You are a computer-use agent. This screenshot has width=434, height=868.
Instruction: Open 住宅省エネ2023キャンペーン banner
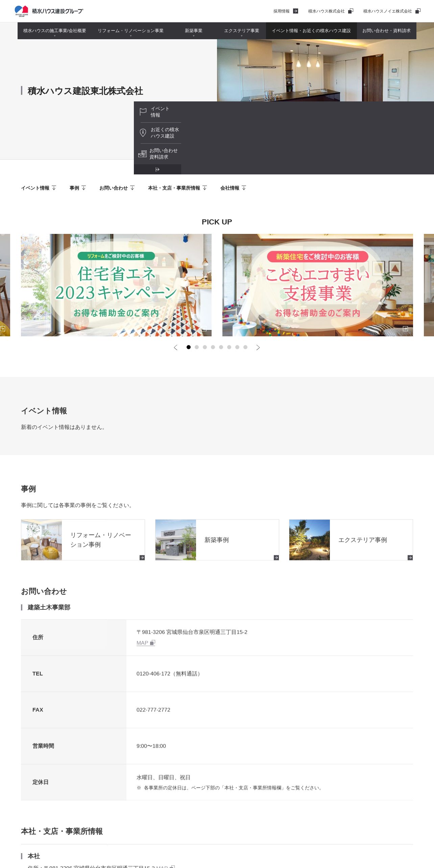[x=116, y=285]
